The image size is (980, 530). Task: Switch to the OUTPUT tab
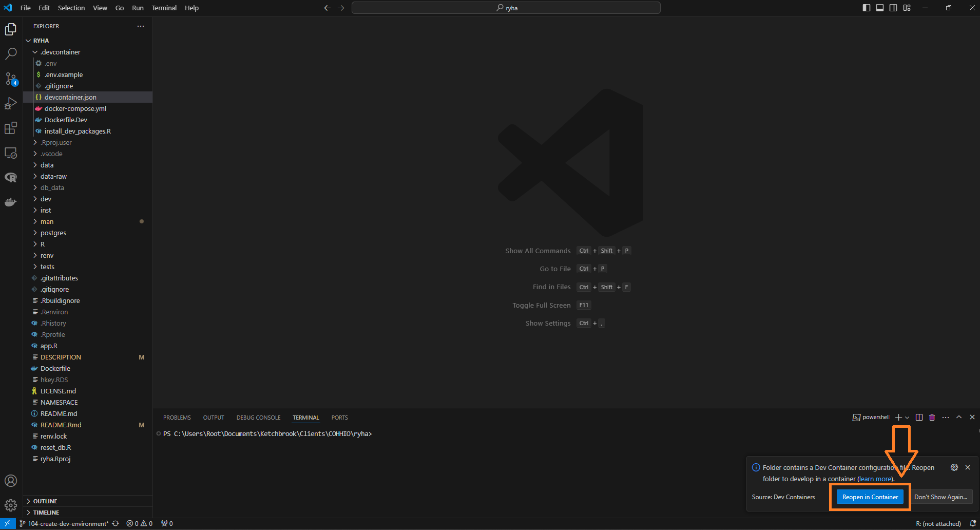coord(214,418)
